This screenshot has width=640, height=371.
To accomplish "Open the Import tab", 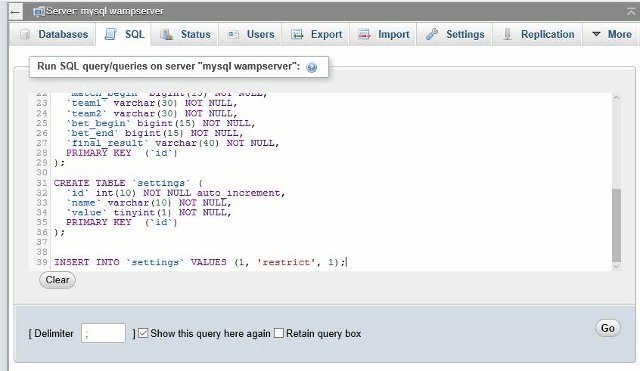I will (383, 34).
